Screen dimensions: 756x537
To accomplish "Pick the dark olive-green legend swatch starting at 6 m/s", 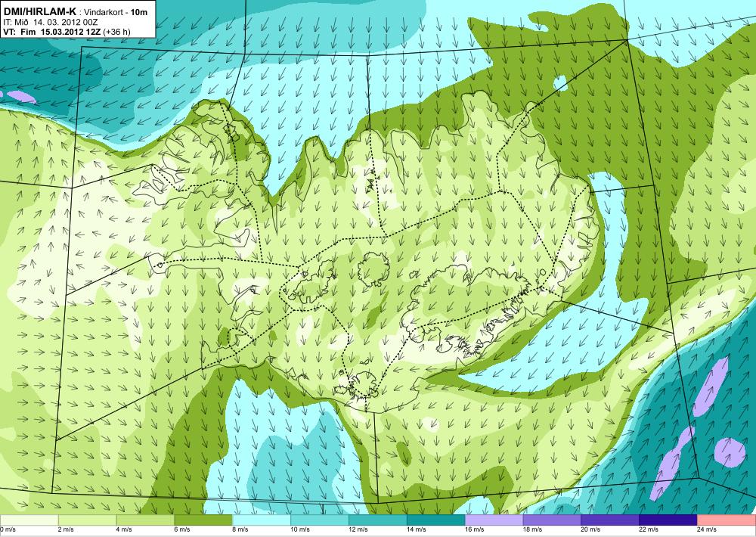I will pyautogui.click(x=203, y=520).
